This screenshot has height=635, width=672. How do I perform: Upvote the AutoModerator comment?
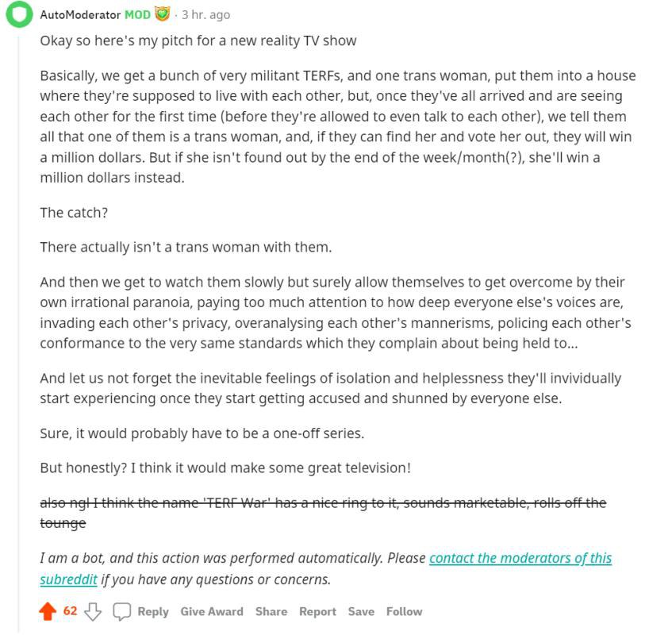point(48,611)
